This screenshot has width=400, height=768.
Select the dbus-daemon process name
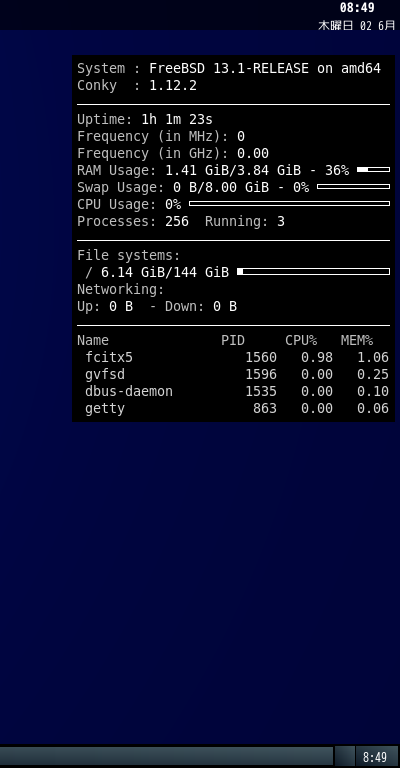click(x=129, y=391)
